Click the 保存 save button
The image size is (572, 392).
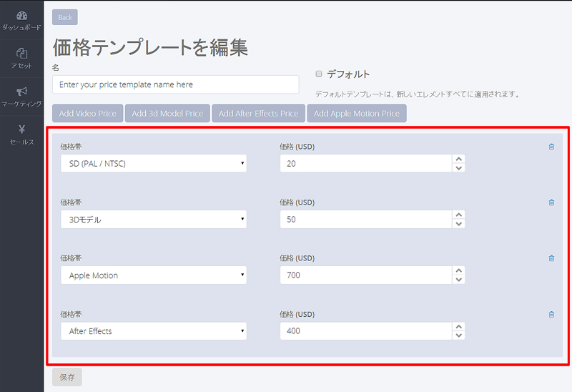coord(67,377)
